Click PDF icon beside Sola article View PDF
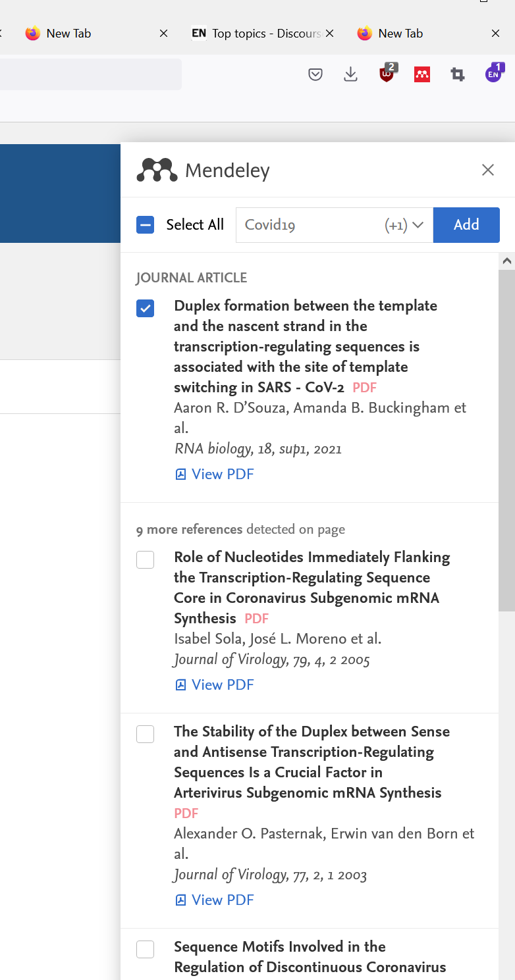The image size is (515, 980). coord(180,684)
